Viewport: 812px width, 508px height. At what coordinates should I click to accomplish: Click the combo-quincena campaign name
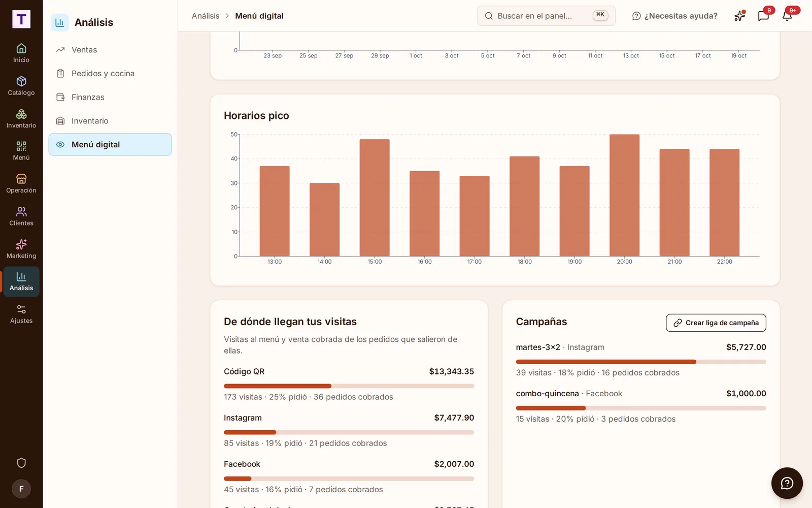pyautogui.click(x=547, y=394)
